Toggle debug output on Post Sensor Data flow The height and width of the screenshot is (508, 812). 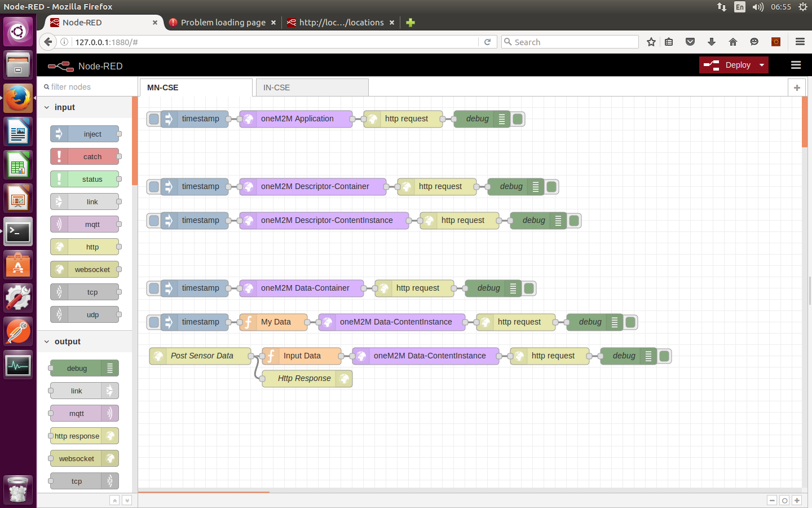[x=664, y=356]
